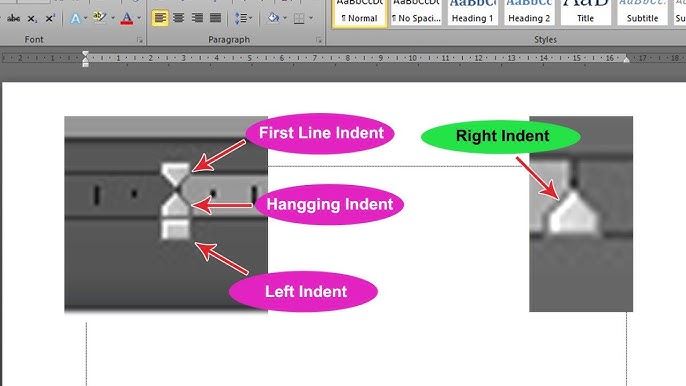Click the First Line Indent marker on ruler

[85, 54]
